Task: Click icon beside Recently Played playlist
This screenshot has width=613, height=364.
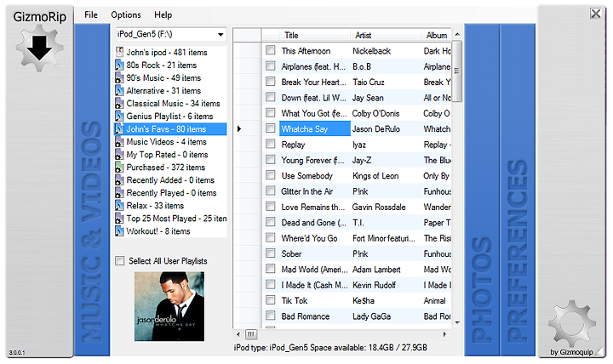Action: tap(120, 192)
